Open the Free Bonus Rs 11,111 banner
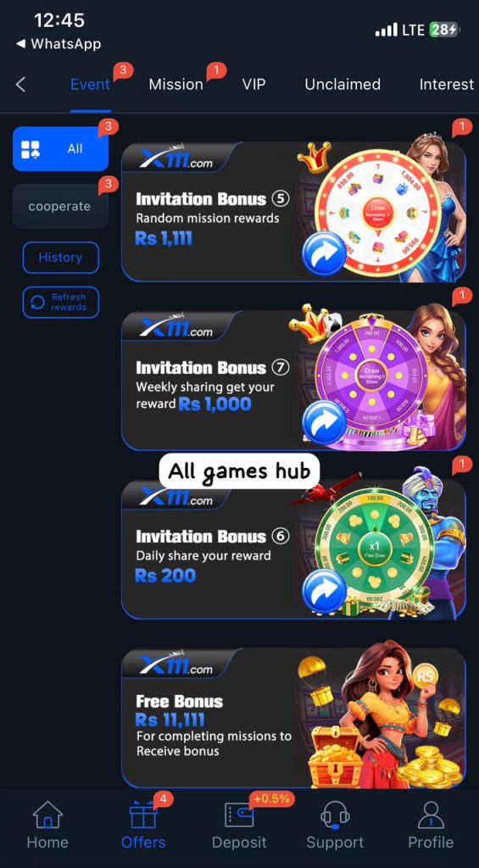The image size is (479, 868). pyautogui.click(x=293, y=717)
